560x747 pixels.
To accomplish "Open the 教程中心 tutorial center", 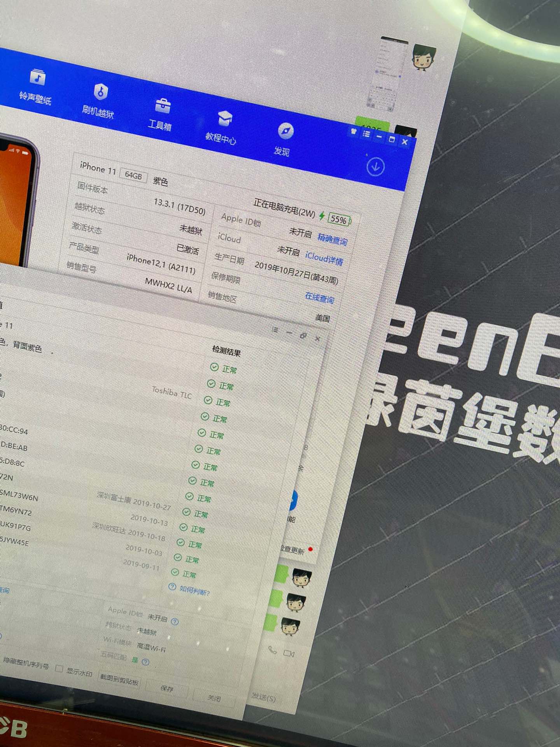I will pos(222,128).
